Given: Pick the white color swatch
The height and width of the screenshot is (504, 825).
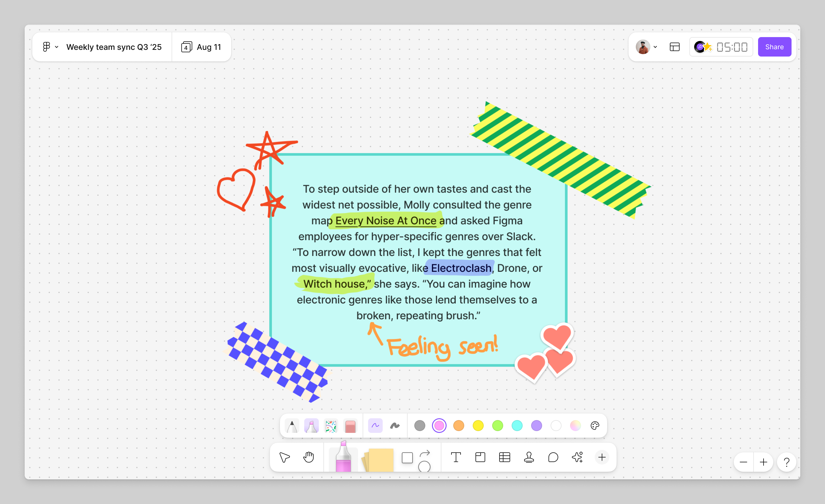Looking at the screenshot, I should coord(556,425).
